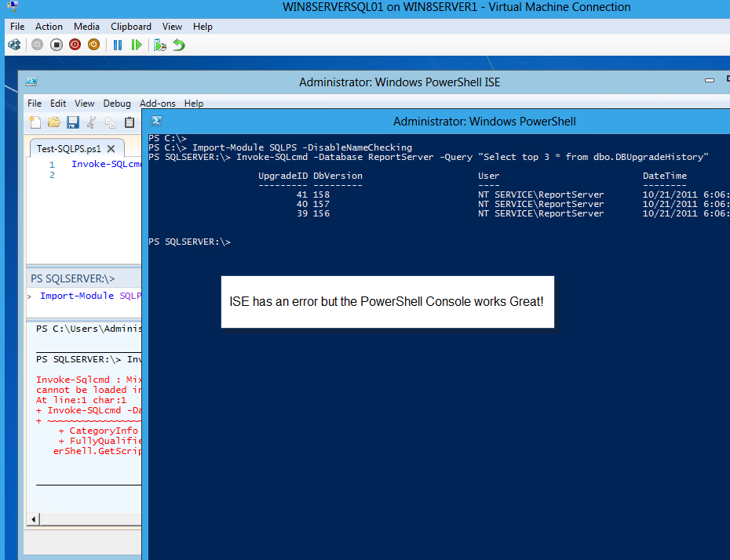
Task: Click the green Revert VM icon
Action: click(x=179, y=45)
